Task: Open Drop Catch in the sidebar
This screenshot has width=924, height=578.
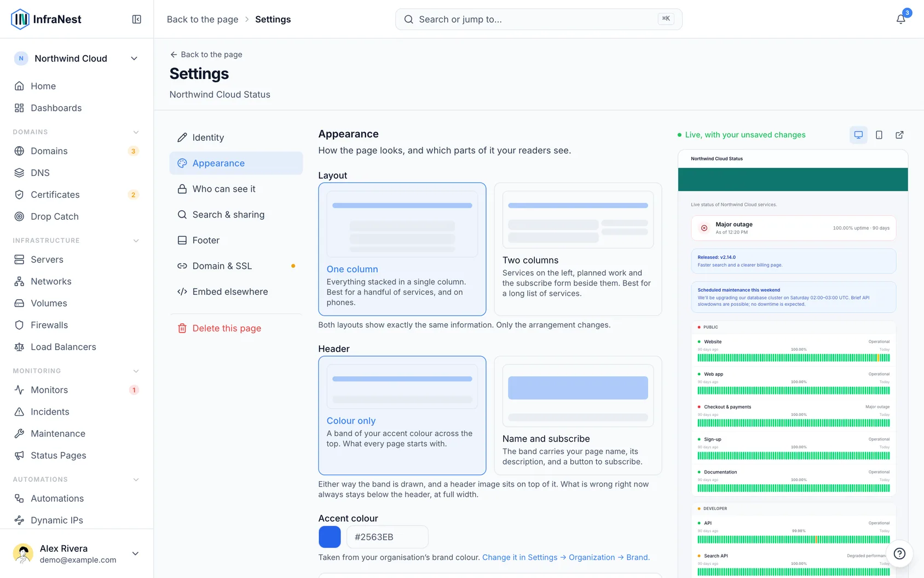Action: 77,216
